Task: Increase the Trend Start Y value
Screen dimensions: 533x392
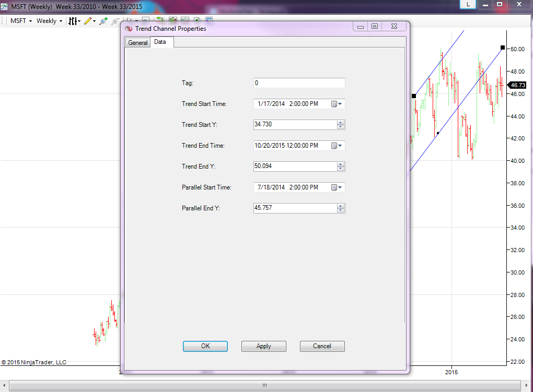Action: pos(341,123)
